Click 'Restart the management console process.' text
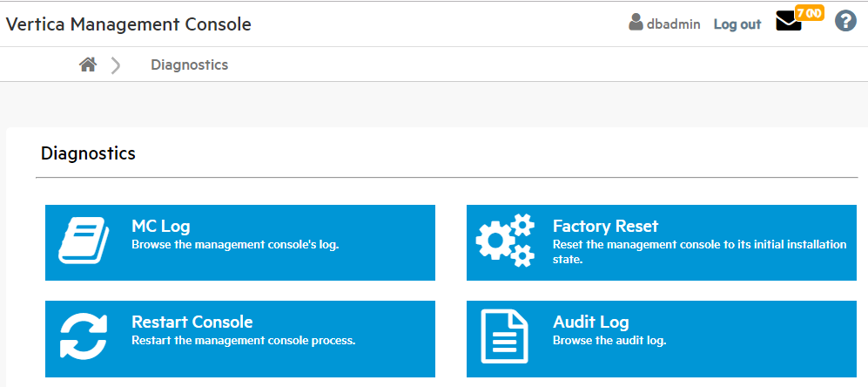868x387 pixels. click(x=244, y=340)
